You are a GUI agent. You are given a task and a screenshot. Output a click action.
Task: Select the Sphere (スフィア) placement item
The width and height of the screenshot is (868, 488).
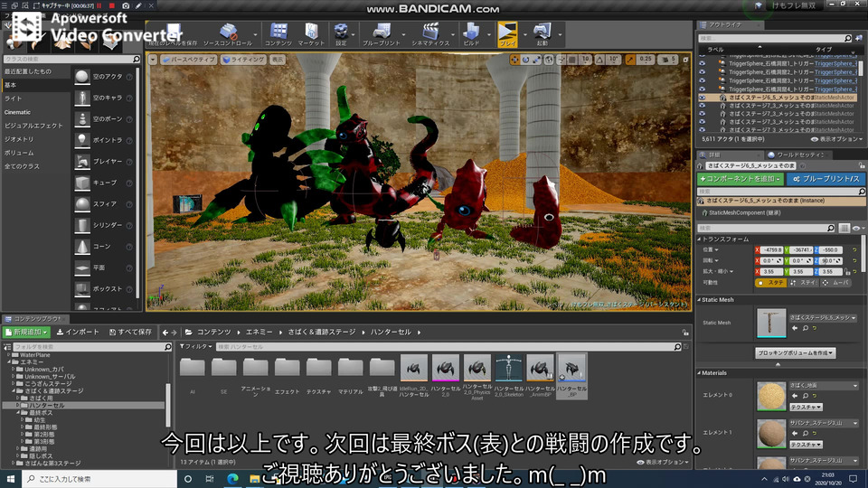pos(103,204)
